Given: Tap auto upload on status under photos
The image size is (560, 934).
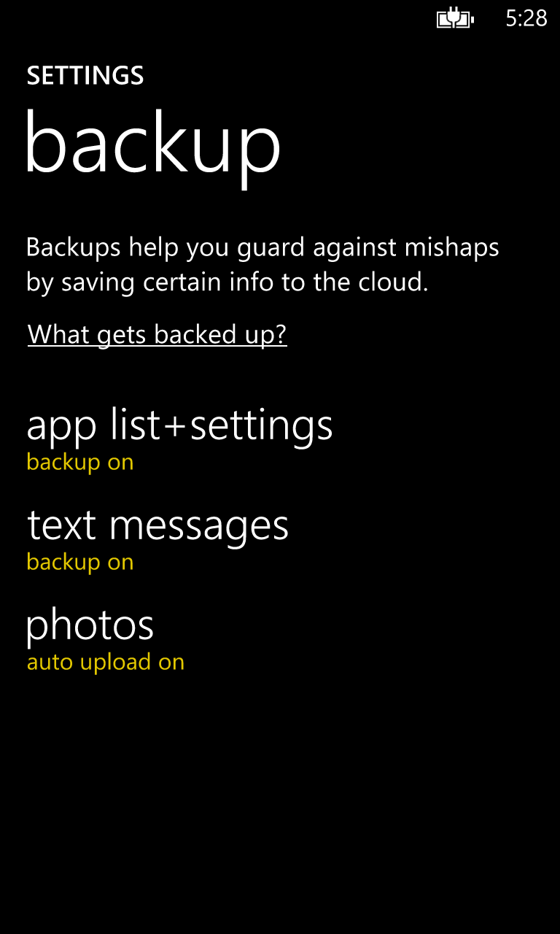Looking at the screenshot, I should click(106, 663).
